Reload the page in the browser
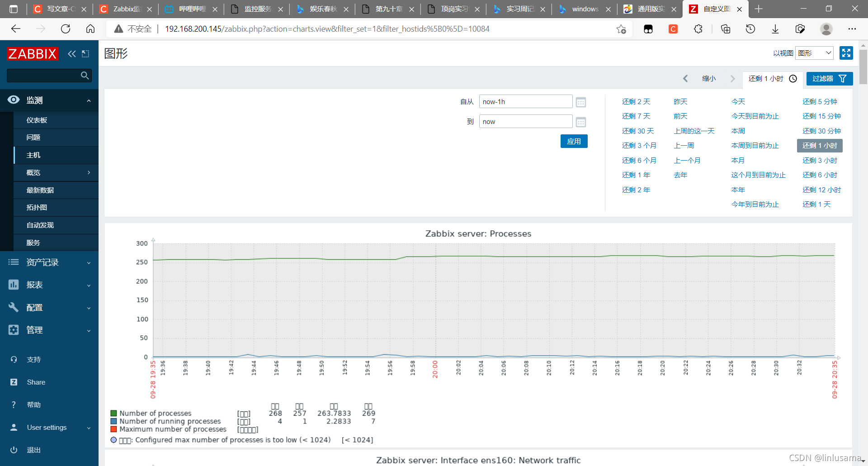This screenshot has width=868, height=466. (66, 29)
